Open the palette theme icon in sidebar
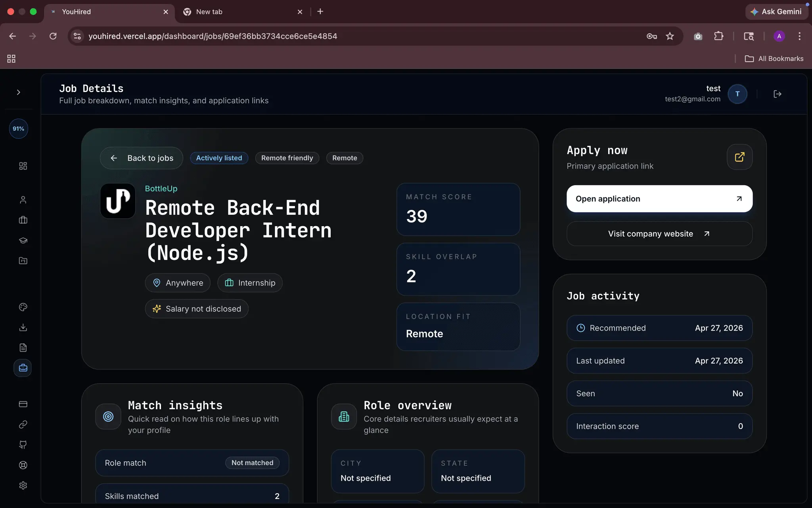812x508 pixels. click(x=23, y=307)
